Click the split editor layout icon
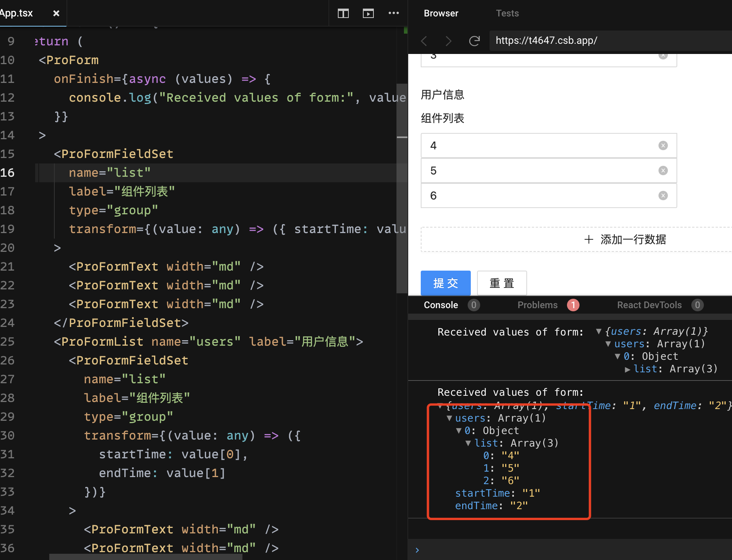The image size is (732, 560). [x=343, y=13]
